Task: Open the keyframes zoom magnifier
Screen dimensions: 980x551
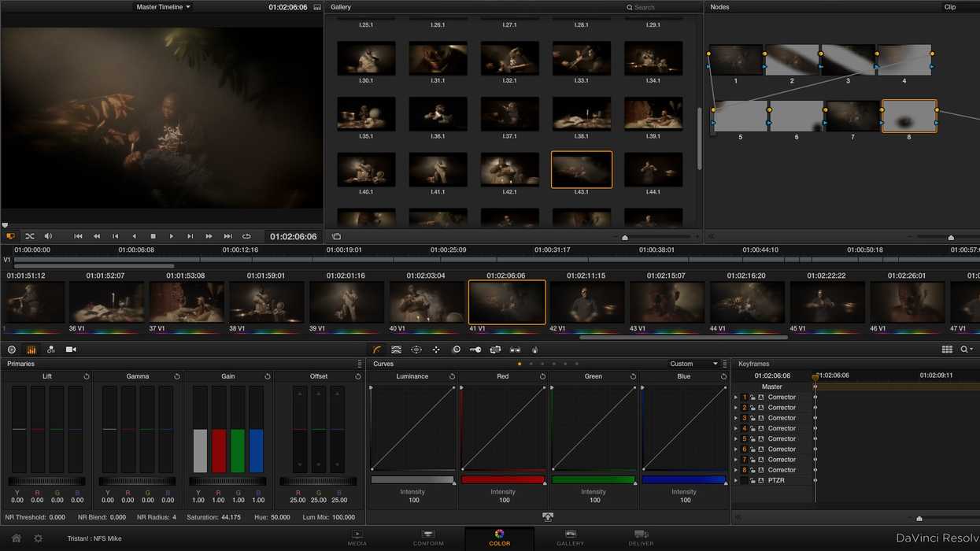Action: click(965, 349)
